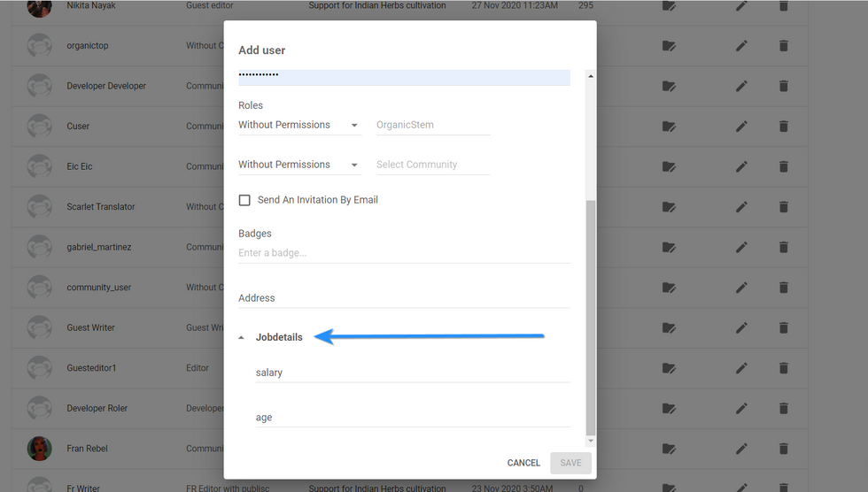The image size is (868, 492).
Task: Delete Scarlet Translator using the trash icon
Action: (x=783, y=207)
